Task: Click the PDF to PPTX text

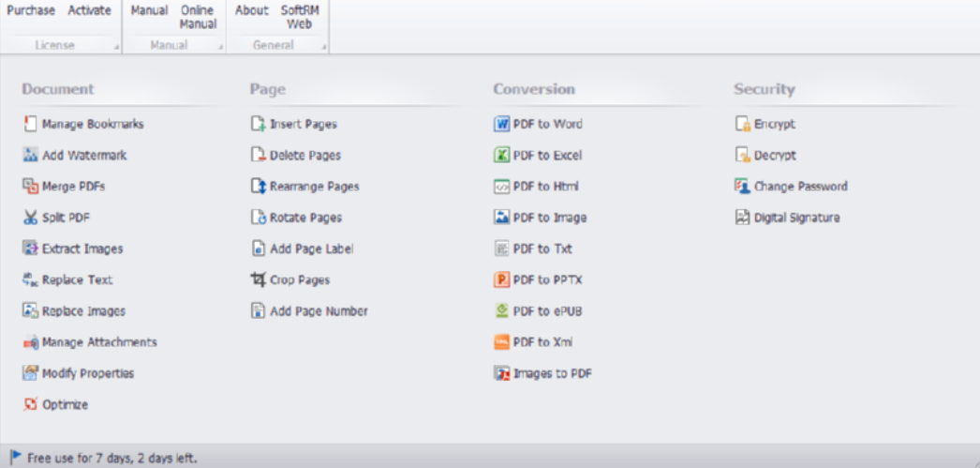Action: click(x=547, y=279)
